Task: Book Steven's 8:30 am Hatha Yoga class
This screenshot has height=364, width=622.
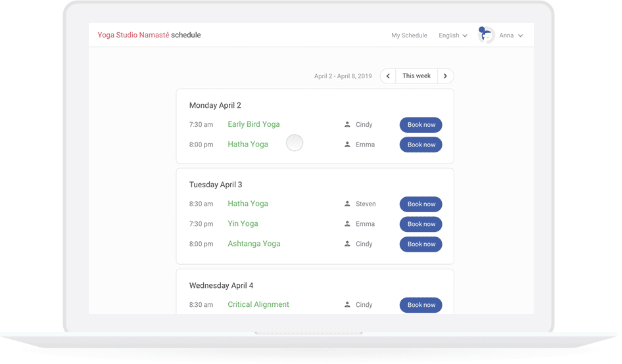Action: pyautogui.click(x=421, y=204)
